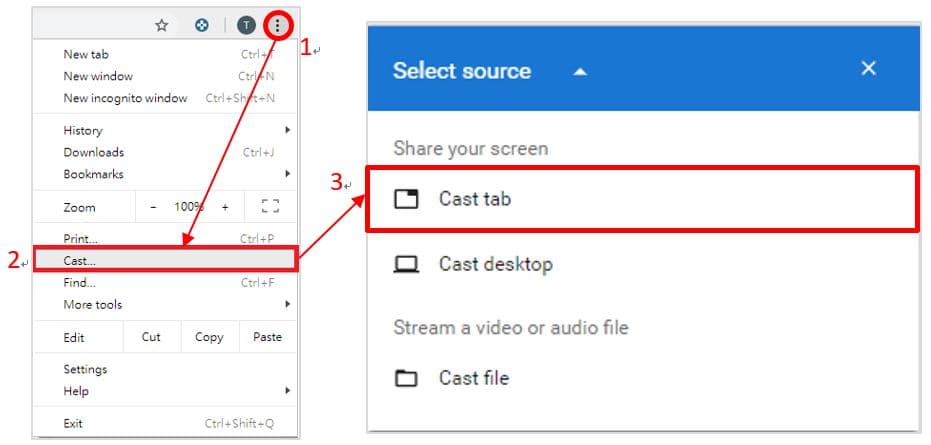
Task: Click the Cast file folder icon
Action: coord(406,378)
